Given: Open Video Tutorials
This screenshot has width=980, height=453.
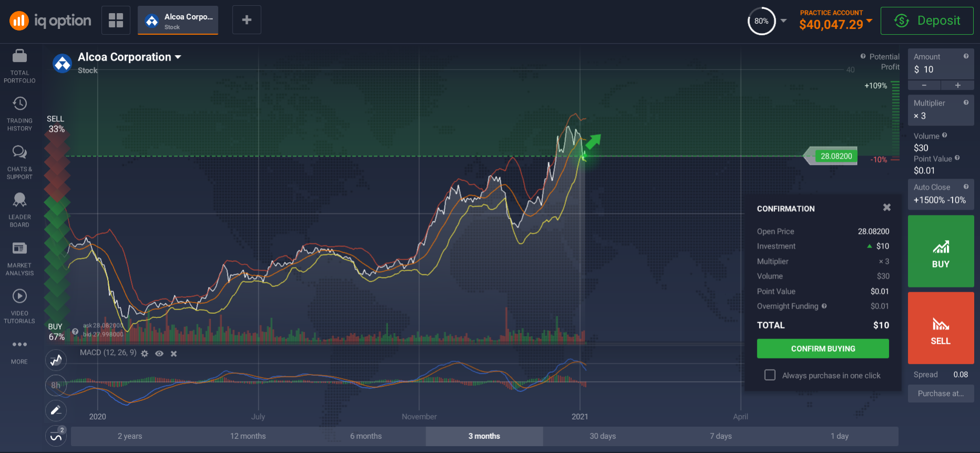Looking at the screenshot, I should 19,306.
